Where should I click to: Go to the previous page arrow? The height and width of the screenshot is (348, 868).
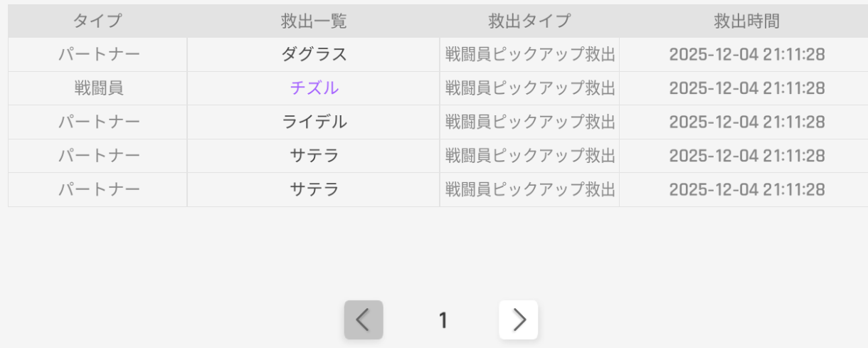(364, 320)
